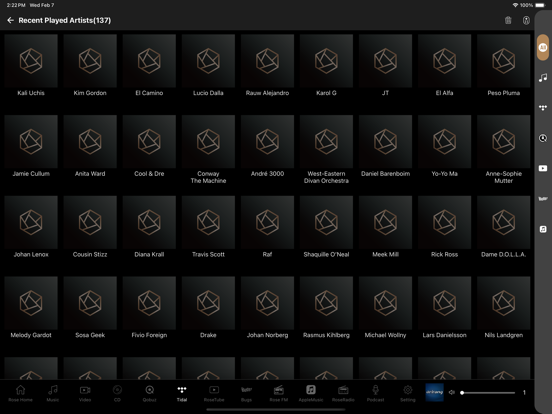Mute using the speaker volume icon
The image size is (552, 414).
pos(452,392)
